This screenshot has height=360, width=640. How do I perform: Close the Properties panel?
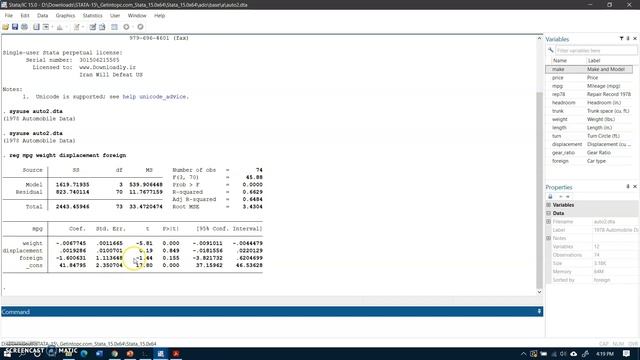[635, 187]
